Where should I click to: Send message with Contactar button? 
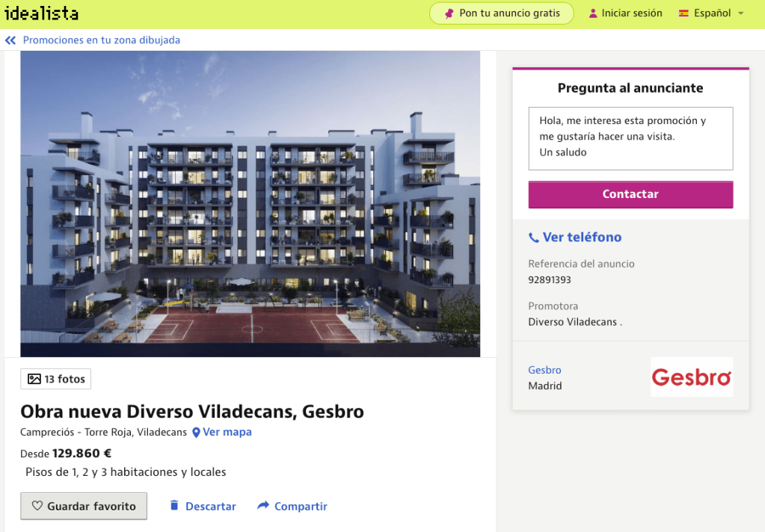tap(630, 194)
